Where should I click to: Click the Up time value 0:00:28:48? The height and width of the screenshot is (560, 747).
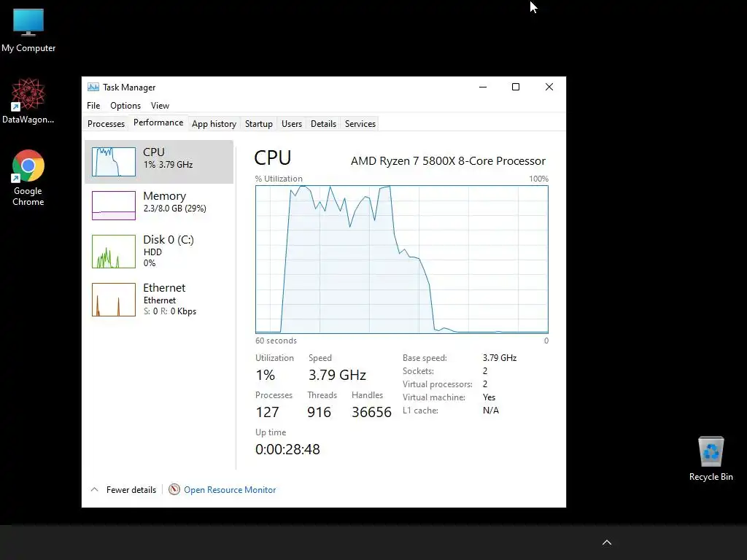click(287, 449)
